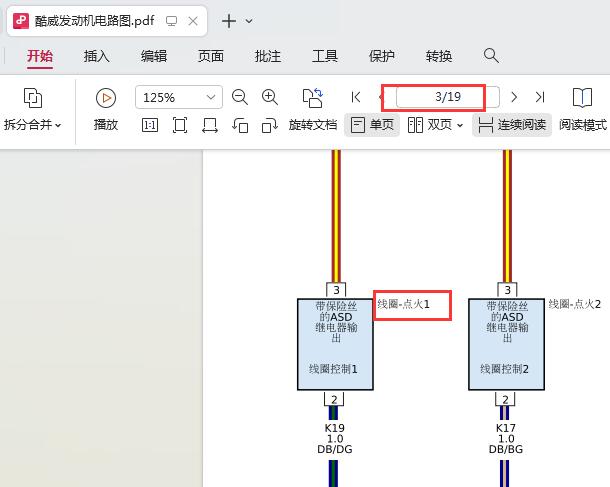Click the 线圈控制2 text in the diagram

(x=504, y=369)
